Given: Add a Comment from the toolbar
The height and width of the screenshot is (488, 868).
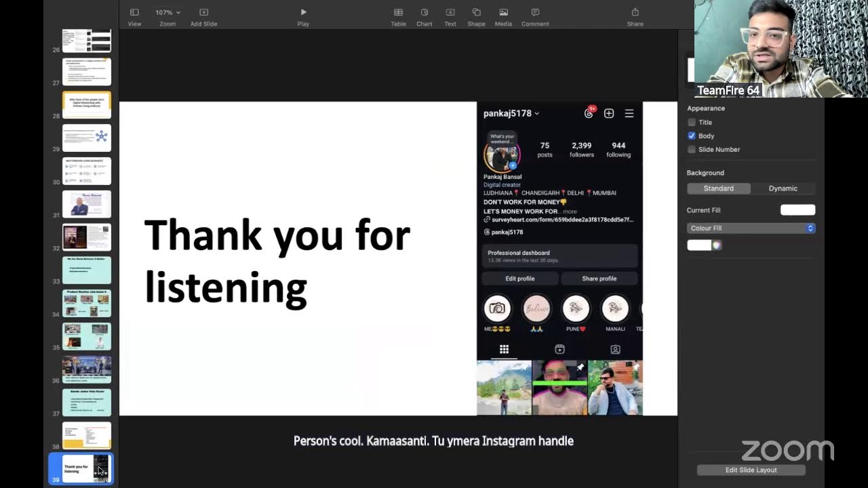Looking at the screenshot, I should point(535,16).
